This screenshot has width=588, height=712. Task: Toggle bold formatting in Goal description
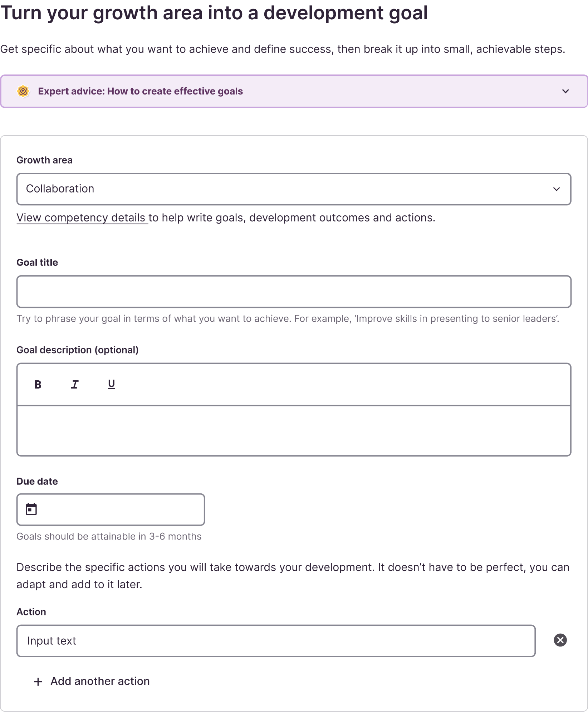pyautogui.click(x=38, y=384)
